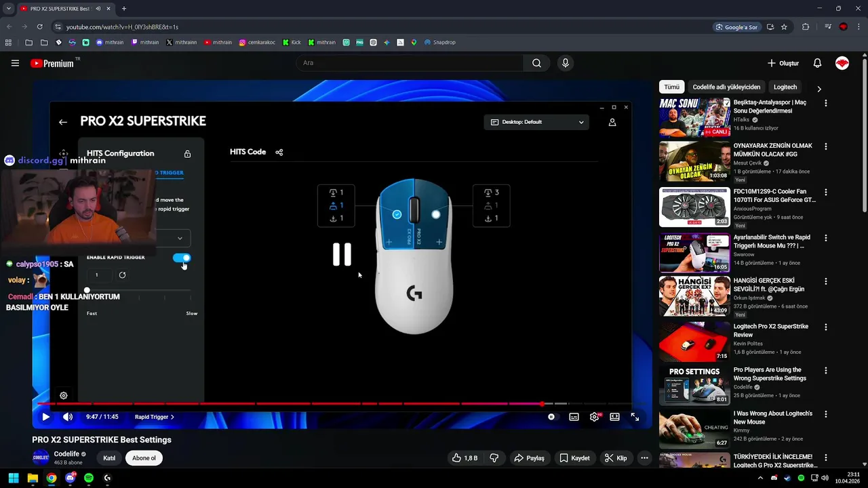Open options for OYNAYARAK ZENGİN OLMAK video

(x=826, y=146)
